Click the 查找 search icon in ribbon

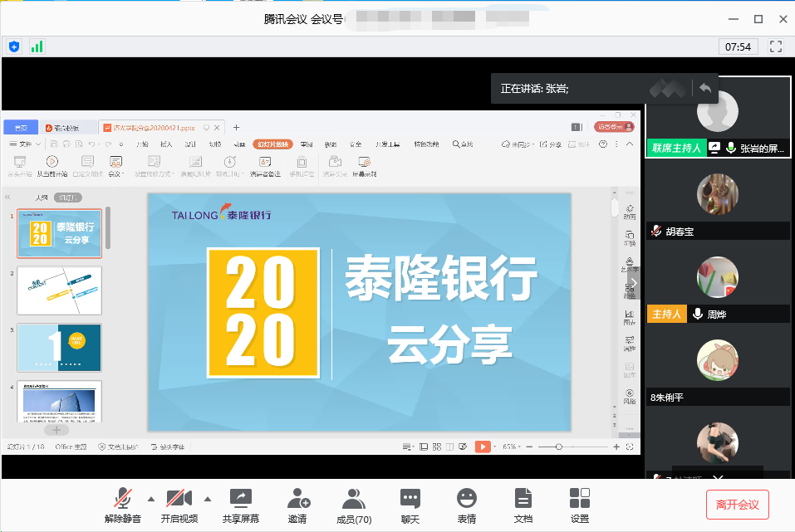(x=463, y=144)
